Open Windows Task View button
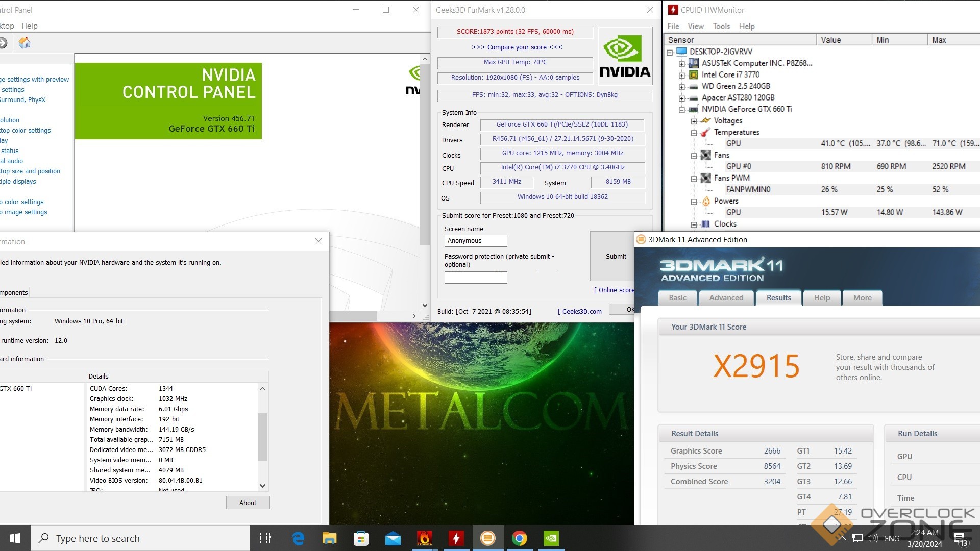Viewport: 980px width, 551px height. pos(265,538)
